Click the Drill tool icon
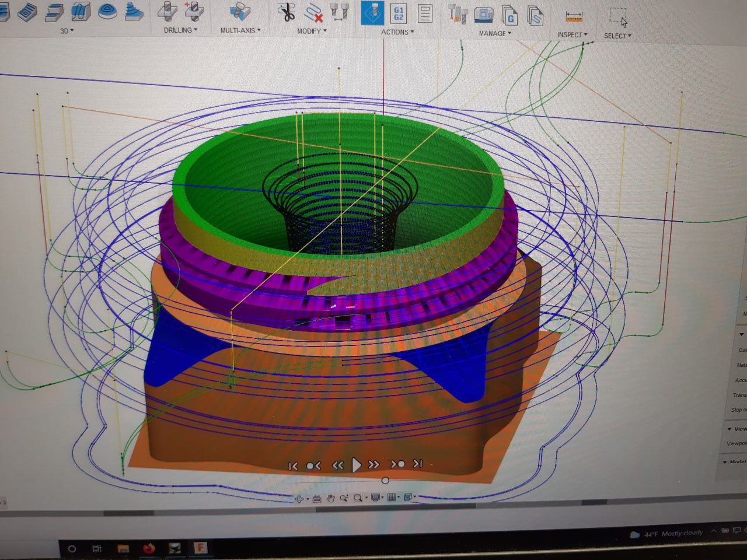Screen dimensions: 747x560 pyautogui.click(x=167, y=12)
